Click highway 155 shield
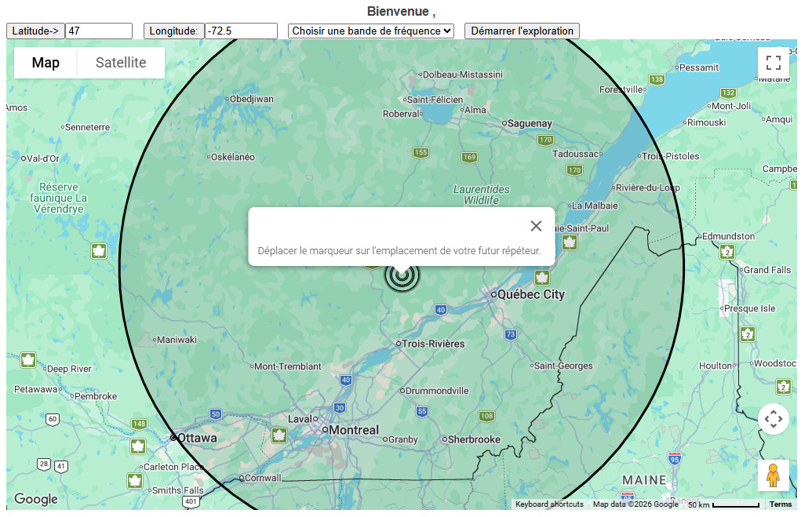 [x=421, y=153]
